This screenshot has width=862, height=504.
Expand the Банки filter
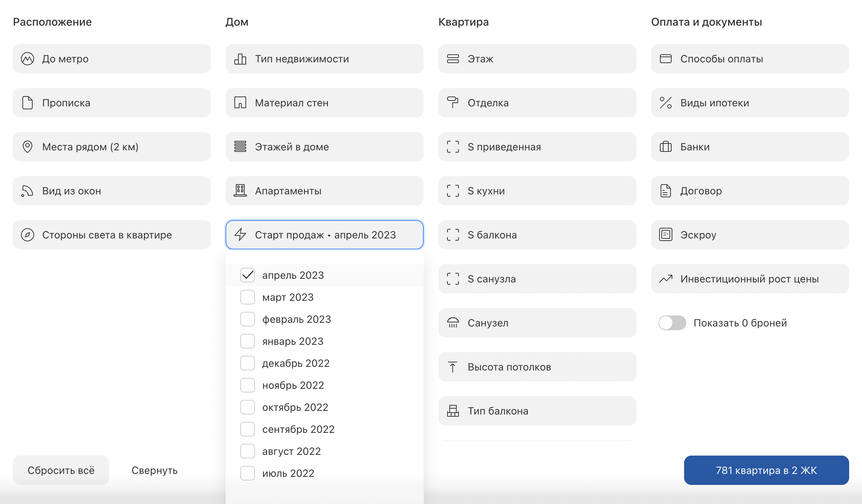coord(750,147)
